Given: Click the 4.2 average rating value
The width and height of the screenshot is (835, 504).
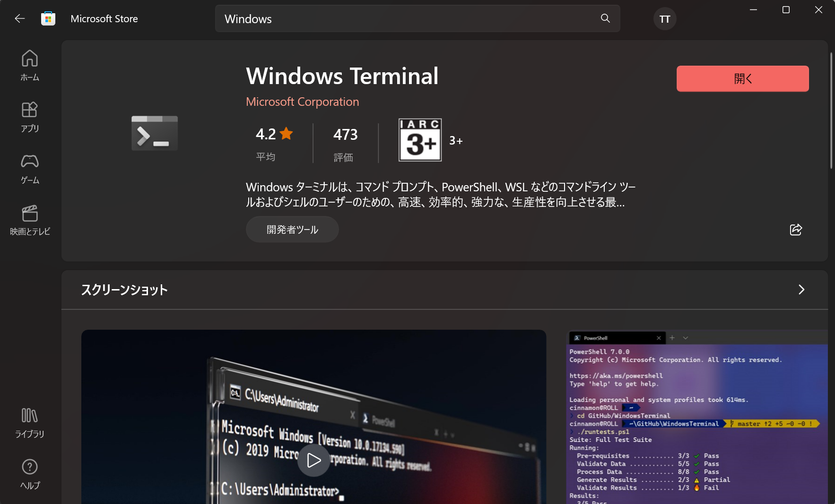Looking at the screenshot, I should point(266,134).
